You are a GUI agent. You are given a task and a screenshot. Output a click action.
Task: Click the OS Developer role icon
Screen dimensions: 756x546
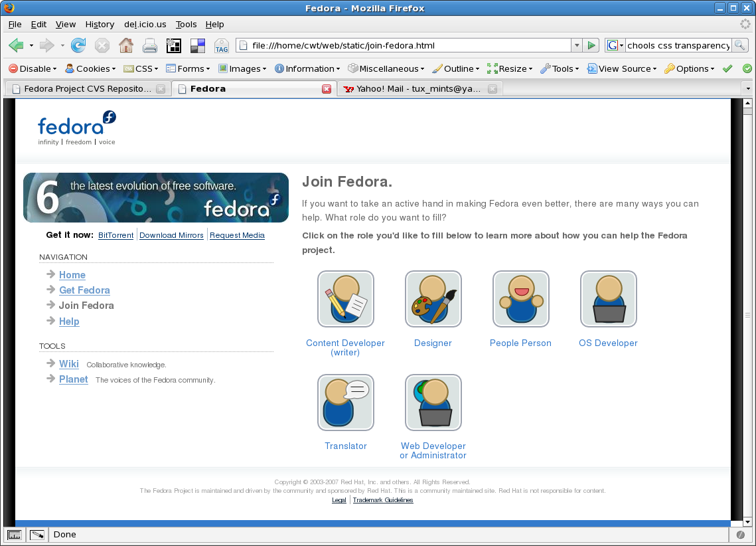tap(609, 298)
